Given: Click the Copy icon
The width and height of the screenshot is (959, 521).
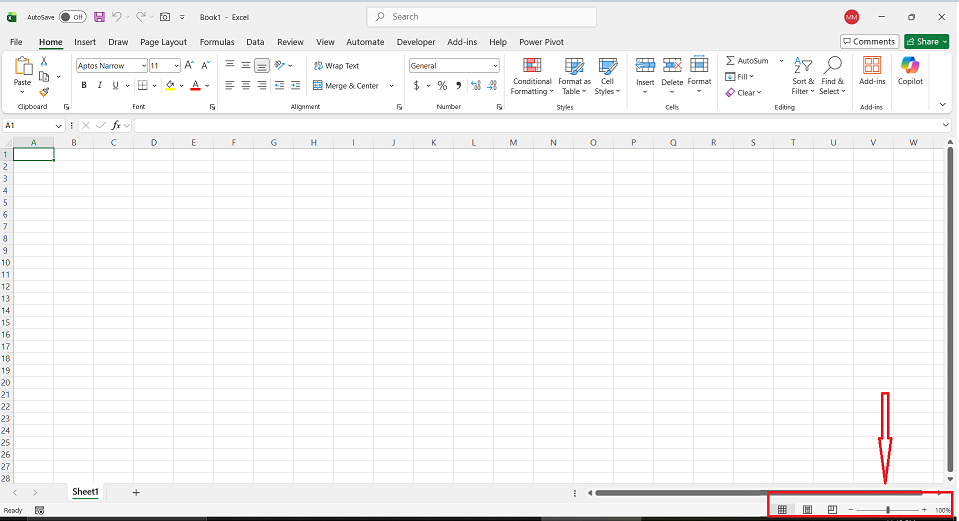Looking at the screenshot, I should (x=44, y=76).
